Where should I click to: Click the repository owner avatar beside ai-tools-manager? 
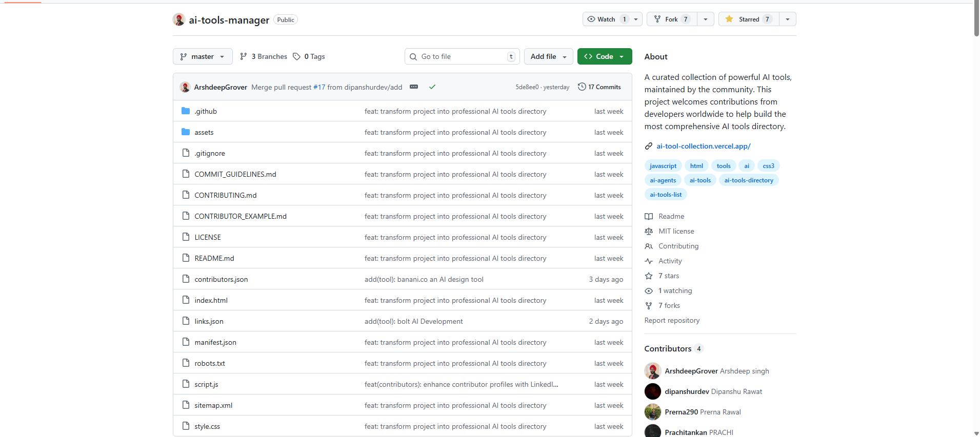pos(179,19)
